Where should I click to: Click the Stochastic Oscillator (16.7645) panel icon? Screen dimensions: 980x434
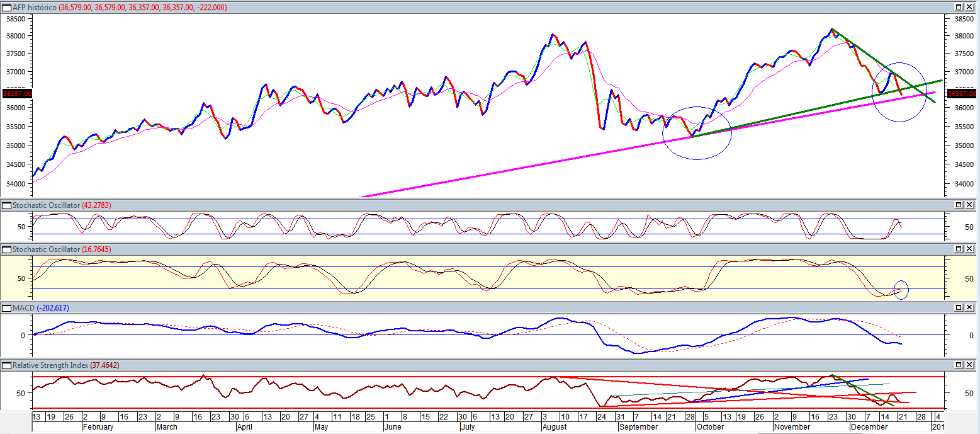[7, 249]
